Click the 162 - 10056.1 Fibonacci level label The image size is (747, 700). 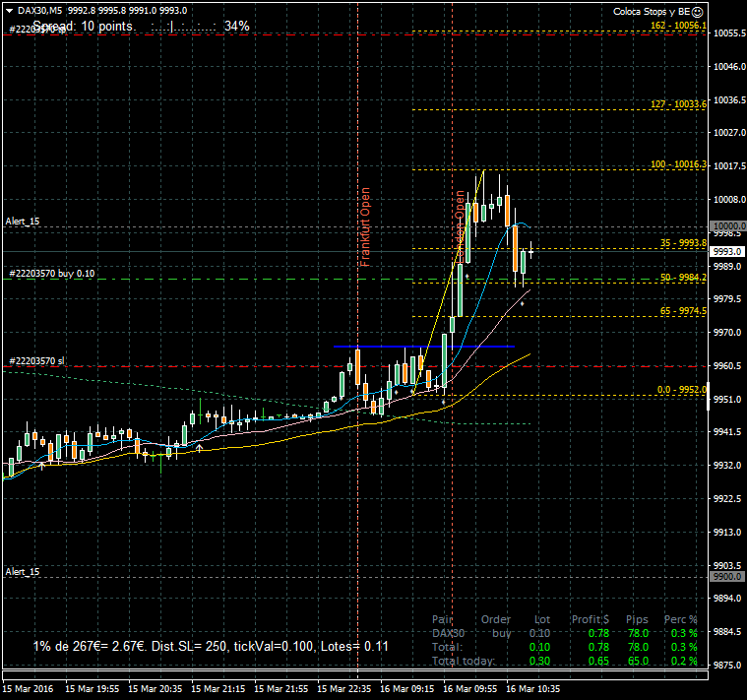pos(679,26)
